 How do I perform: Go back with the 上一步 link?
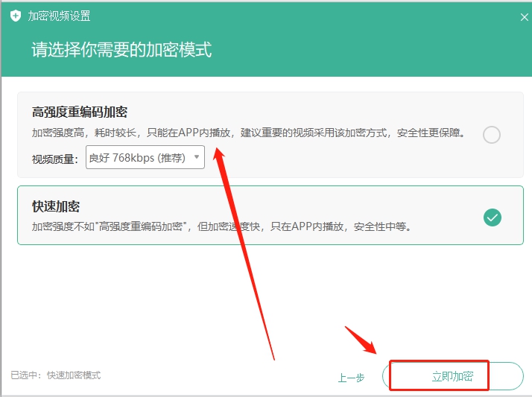351,378
